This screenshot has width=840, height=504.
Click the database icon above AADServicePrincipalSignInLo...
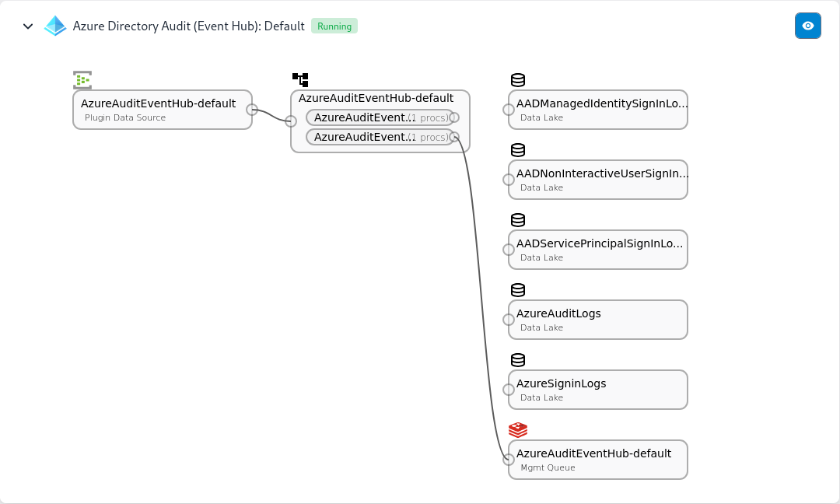(518, 220)
